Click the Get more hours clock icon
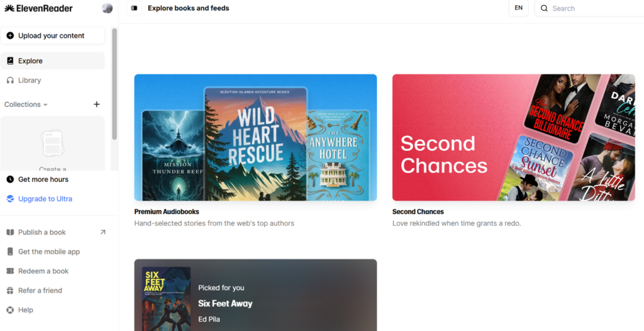The image size is (644, 331). (x=10, y=179)
